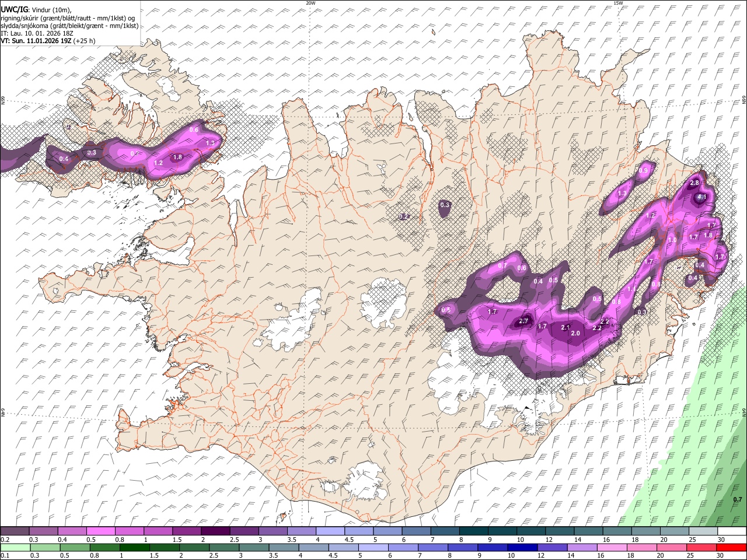
Task: Click the '2.7' snowfall value on the map
Action: [523, 321]
